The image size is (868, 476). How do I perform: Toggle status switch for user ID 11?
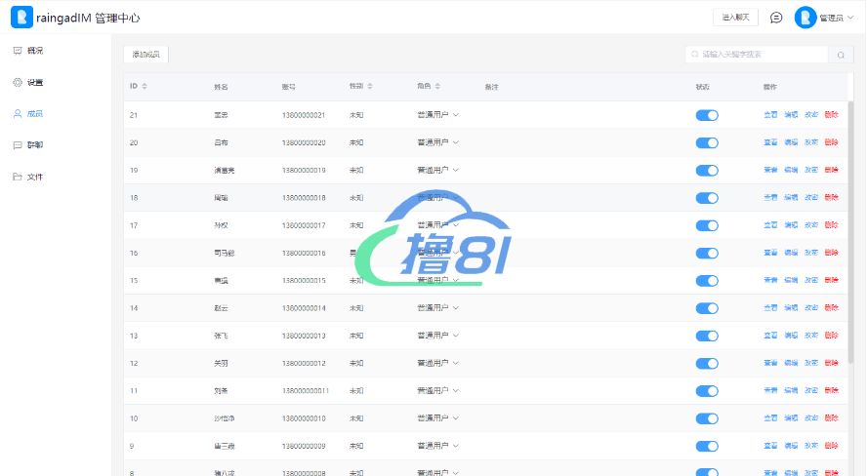[x=707, y=391]
